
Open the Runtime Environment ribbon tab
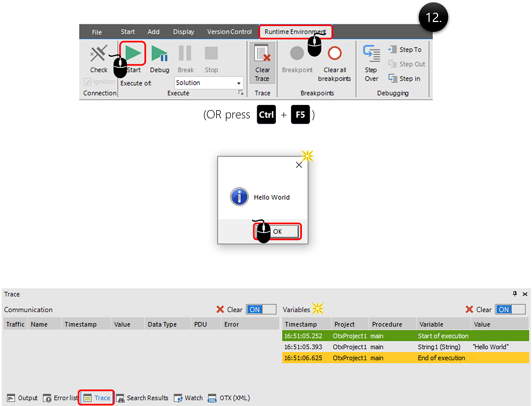[x=296, y=32]
